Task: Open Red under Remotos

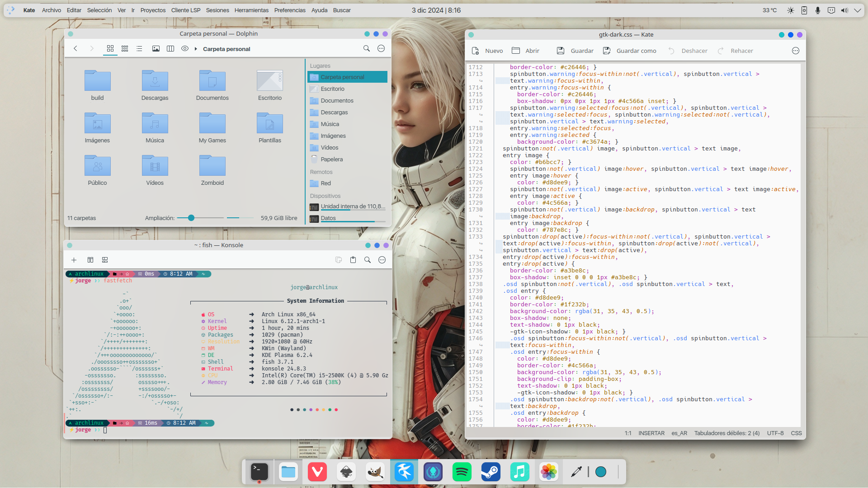Action: 347,183
